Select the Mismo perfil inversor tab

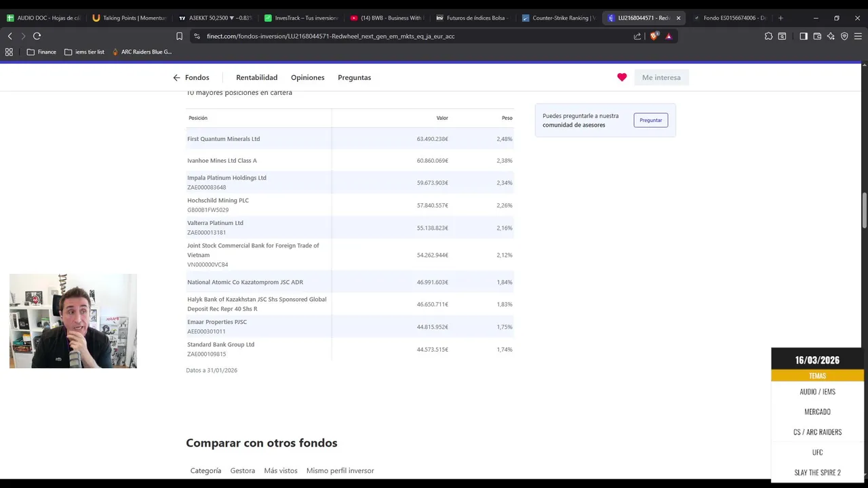click(x=340, y=470)
